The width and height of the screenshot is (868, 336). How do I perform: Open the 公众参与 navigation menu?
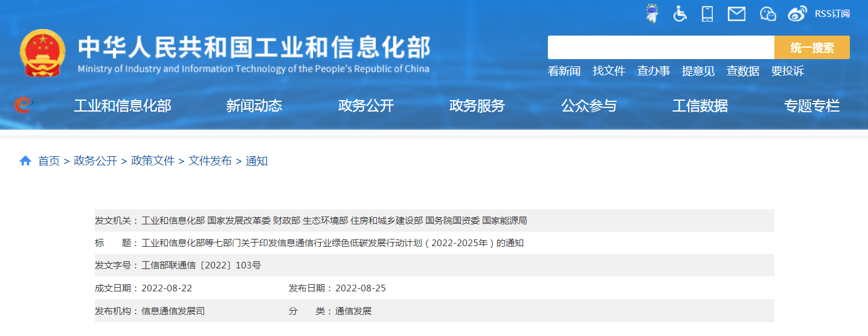(x=589, y=106)
